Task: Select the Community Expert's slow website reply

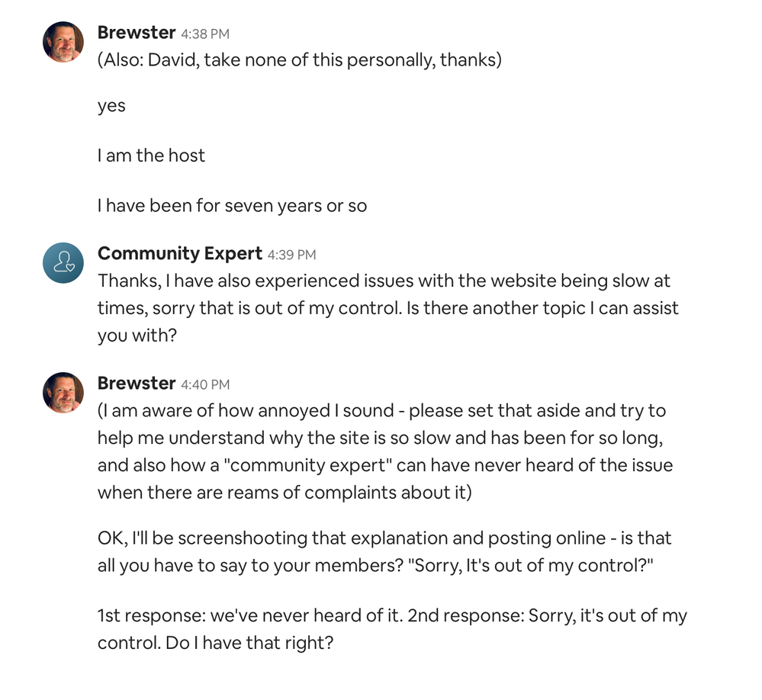Action: pyautogui.click(x=387, y=308)
